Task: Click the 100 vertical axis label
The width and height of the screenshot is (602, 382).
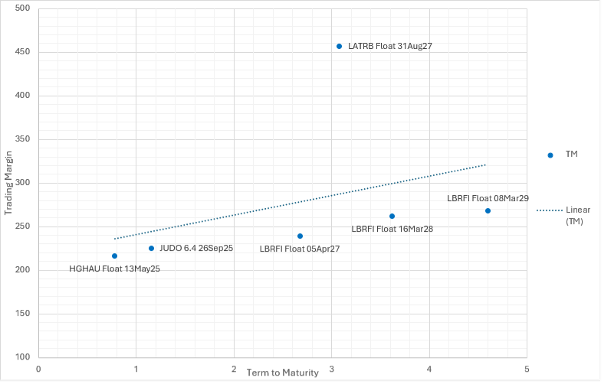Action: pos(22,357)
